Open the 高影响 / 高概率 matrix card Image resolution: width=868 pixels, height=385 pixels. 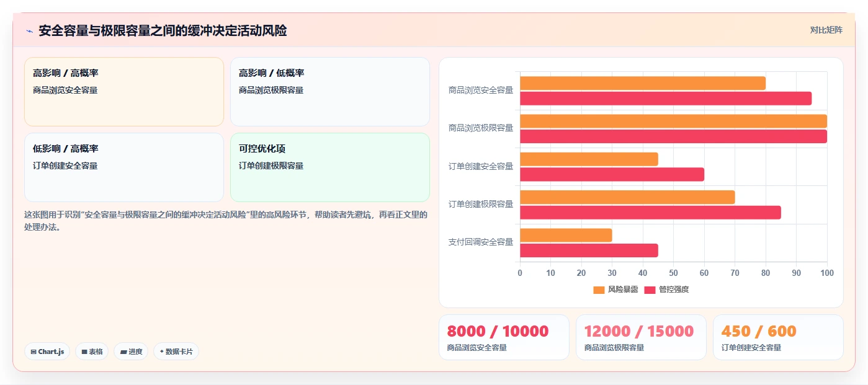[124, 92]
